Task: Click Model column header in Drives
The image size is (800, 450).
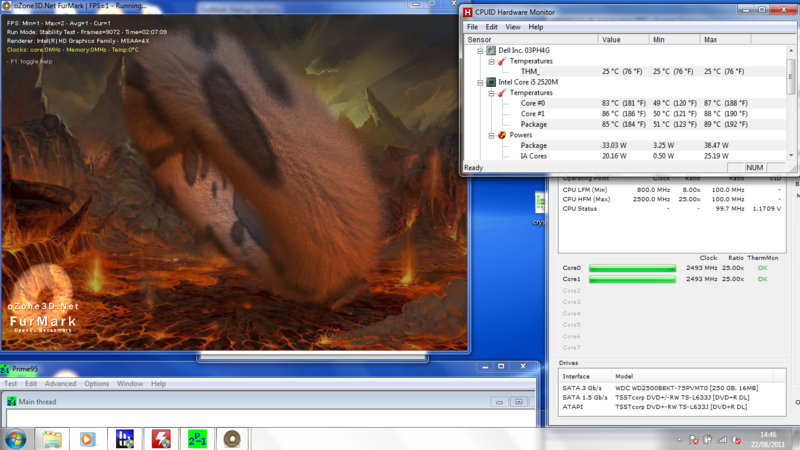Action: click(x=692, y=377)
